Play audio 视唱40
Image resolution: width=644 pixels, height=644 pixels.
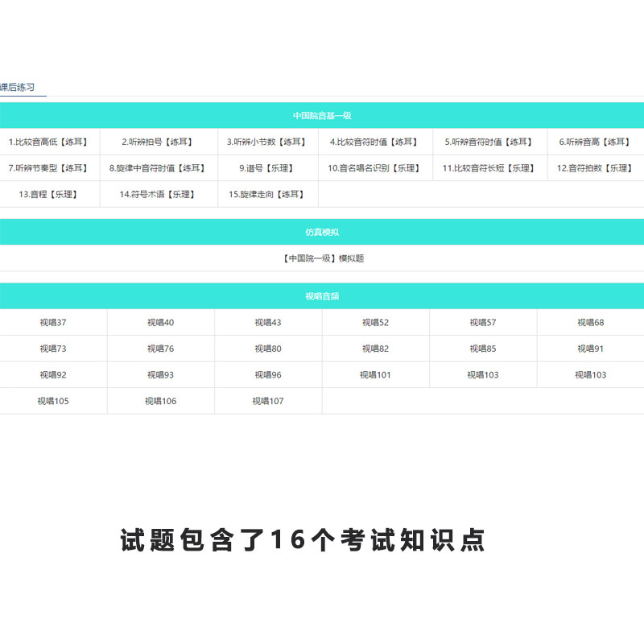pos(160,323)
